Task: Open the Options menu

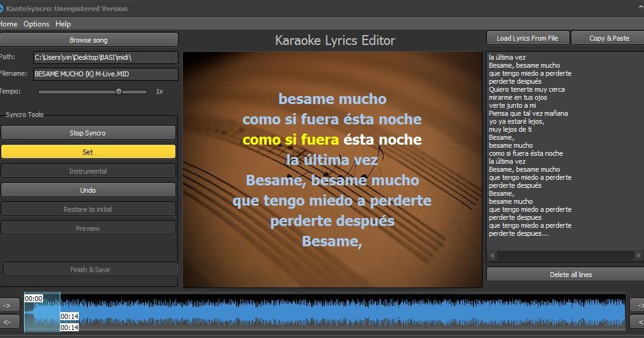Action: click(36, 24)
